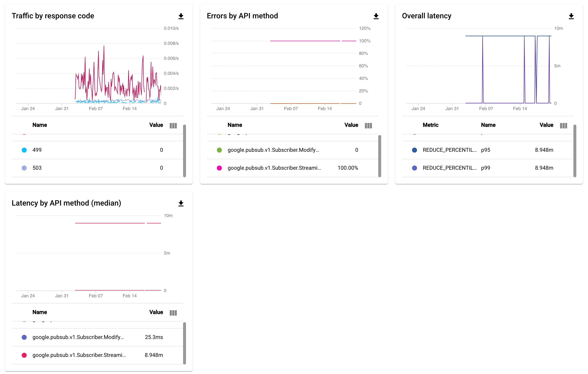The height and width of the screenshot is (374, 588).
Task: Toggle the p95 latency series dot
Action: click(414, 150)
